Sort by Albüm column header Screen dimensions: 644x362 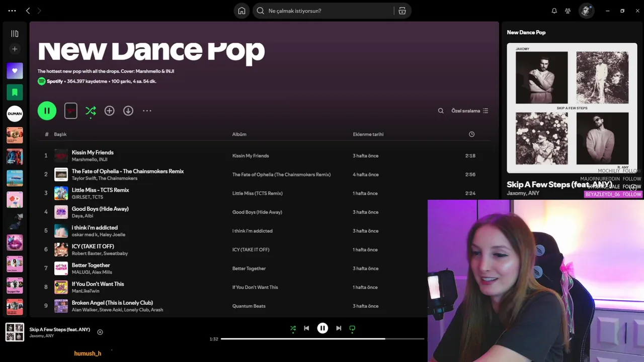239,134
